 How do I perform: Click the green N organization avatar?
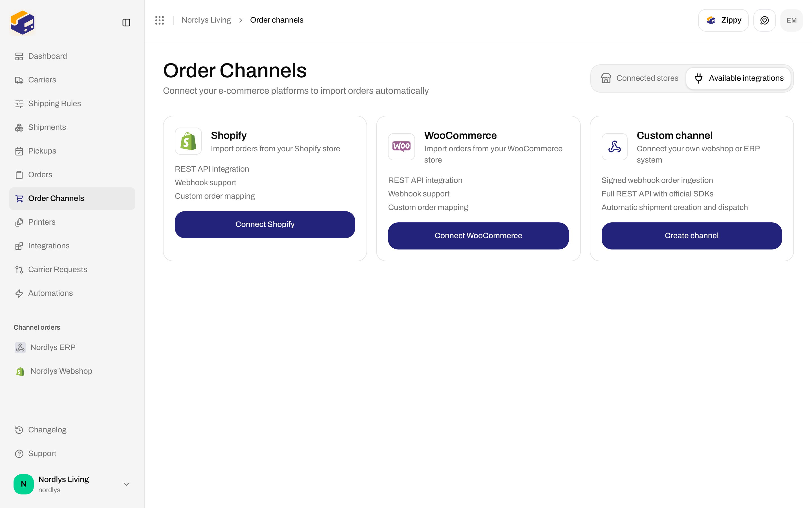click(23, 484)
